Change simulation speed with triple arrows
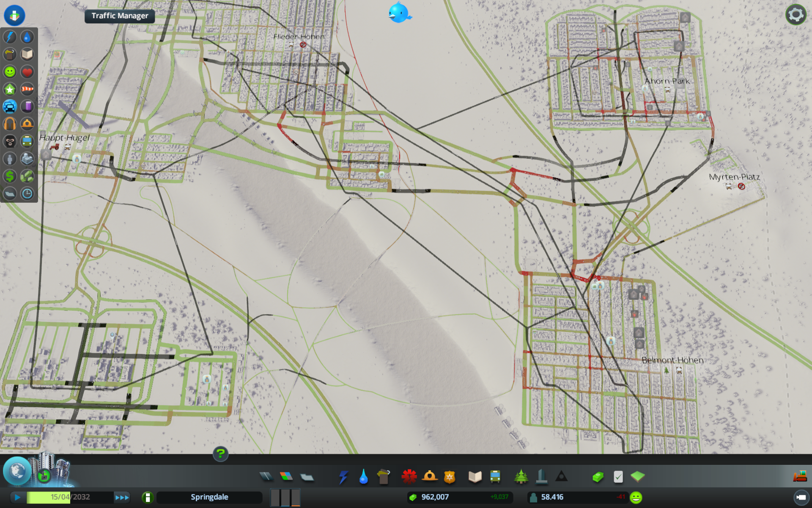The height and width of the screenshot is (508, 812). click(122, 497)
